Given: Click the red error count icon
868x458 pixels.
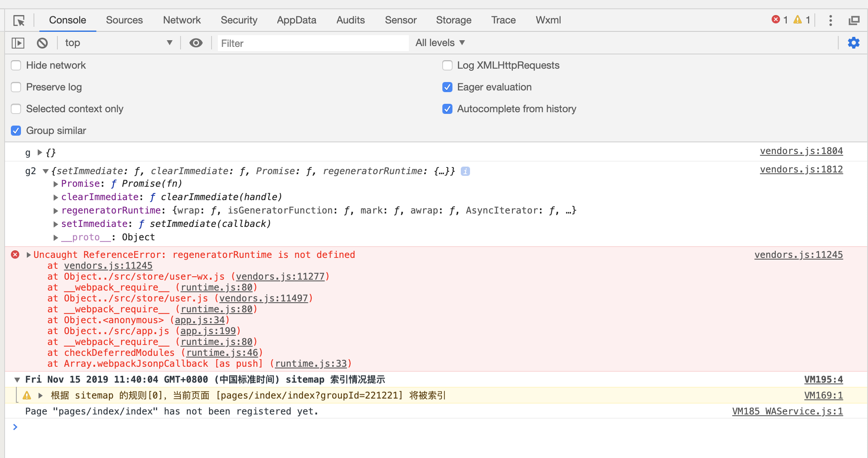Looking at the screenshot, I should 776,20.
